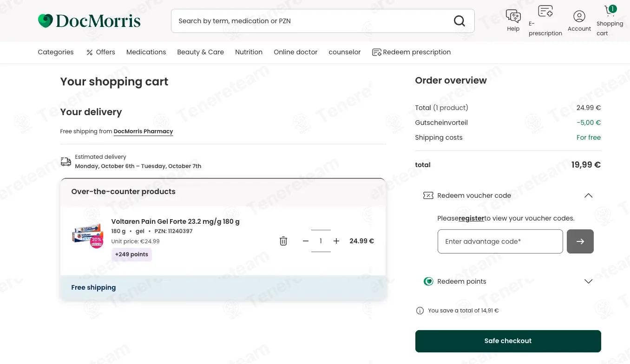Viewport: 630px width, 364px height.
Task: Follow the DocMorris Pharmacy link
Action: click(143, 131)
